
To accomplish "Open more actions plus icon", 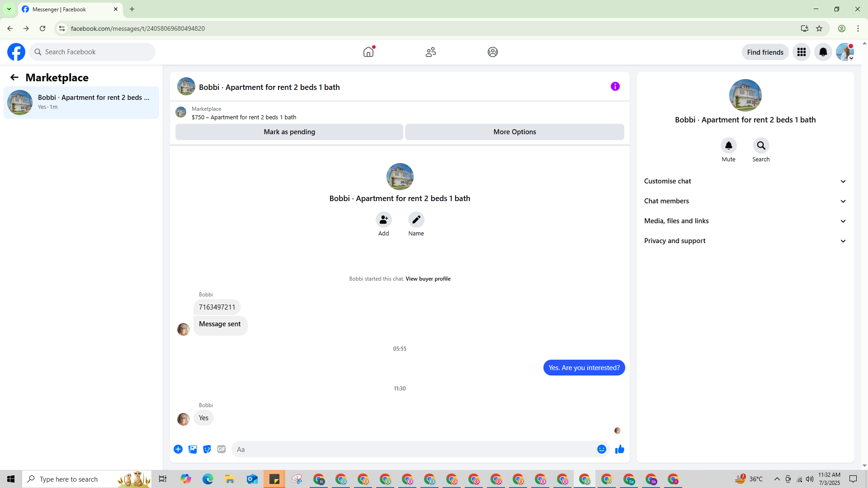I will coord(178,449).
